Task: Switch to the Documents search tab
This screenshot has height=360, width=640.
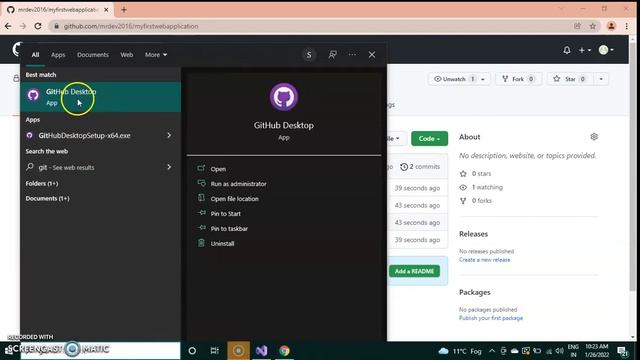Action: coord(93,55)
